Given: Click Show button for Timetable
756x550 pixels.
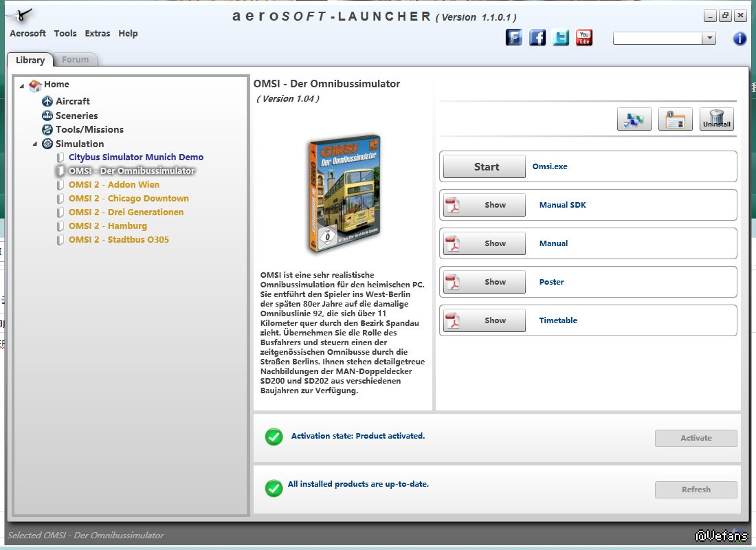Looking at the screenshot, I should point(484,321).
